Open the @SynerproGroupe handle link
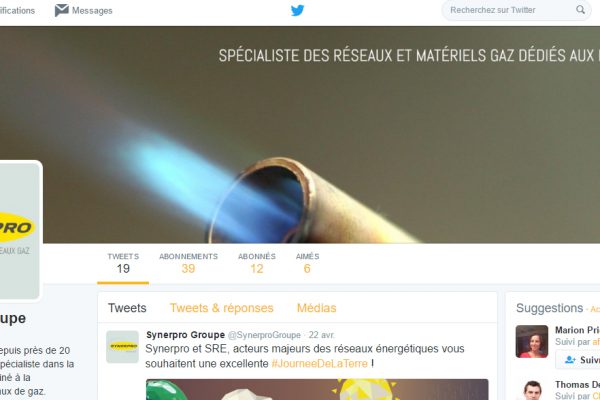 (264, 335)
